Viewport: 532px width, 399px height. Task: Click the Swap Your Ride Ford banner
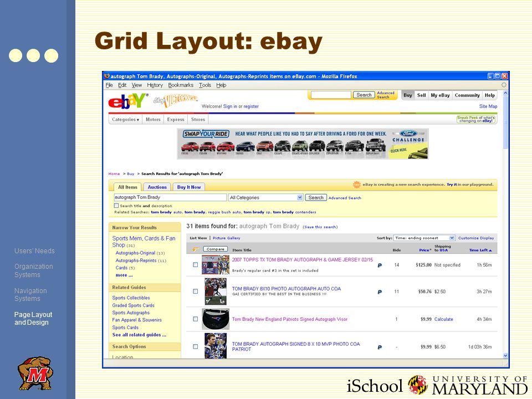click(x=303, y=144)
